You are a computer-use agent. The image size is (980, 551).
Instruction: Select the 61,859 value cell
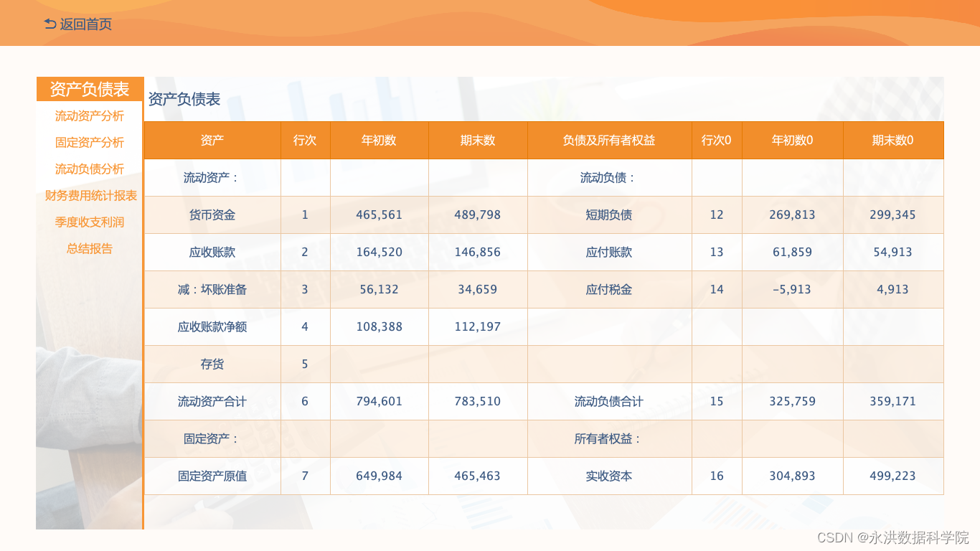pos(792,252)
